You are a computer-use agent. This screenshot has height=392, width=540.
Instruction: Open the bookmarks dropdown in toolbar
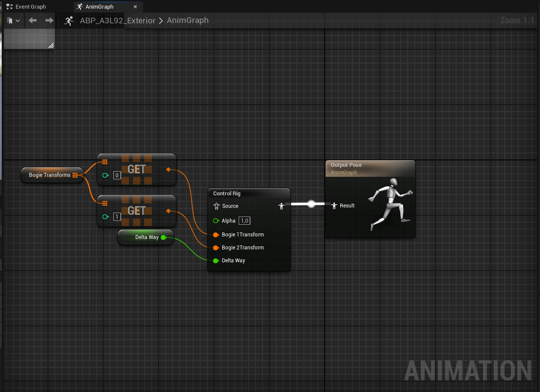tap(13, 21)
